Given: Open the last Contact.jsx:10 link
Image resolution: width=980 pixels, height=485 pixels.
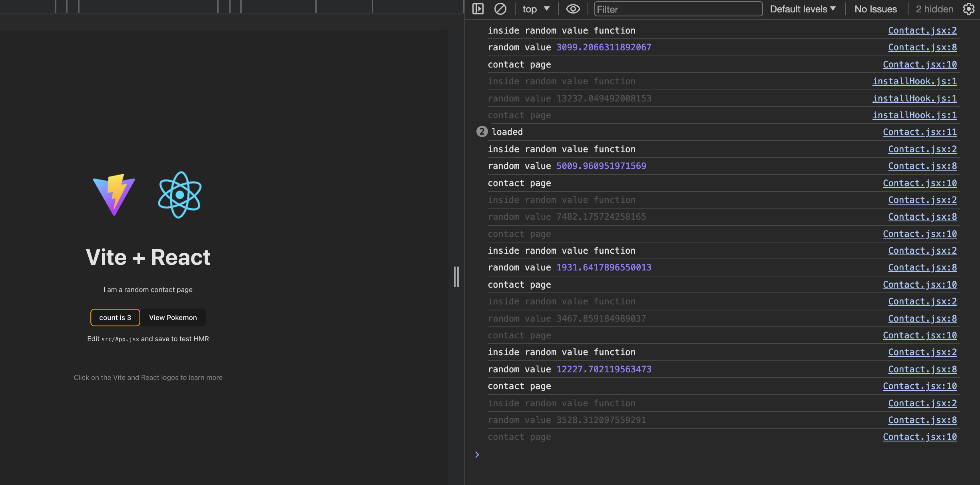Looking at the screenshot, I should pos(920,437).
